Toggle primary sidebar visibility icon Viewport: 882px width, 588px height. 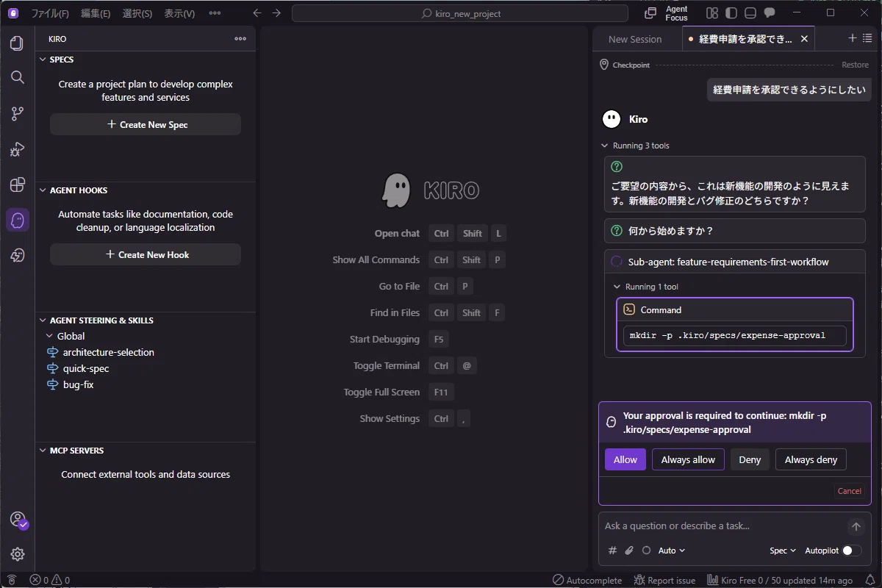pos(731,13)
